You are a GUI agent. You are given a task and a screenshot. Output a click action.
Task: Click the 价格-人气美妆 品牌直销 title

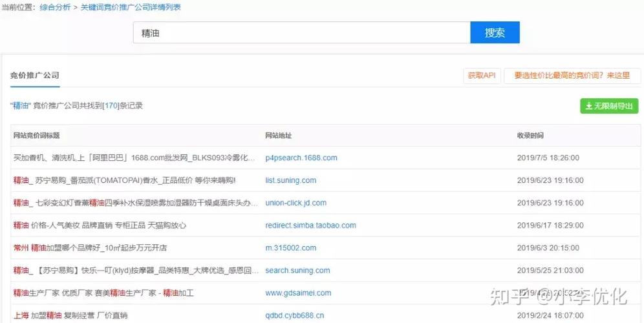tap(100, 225)
